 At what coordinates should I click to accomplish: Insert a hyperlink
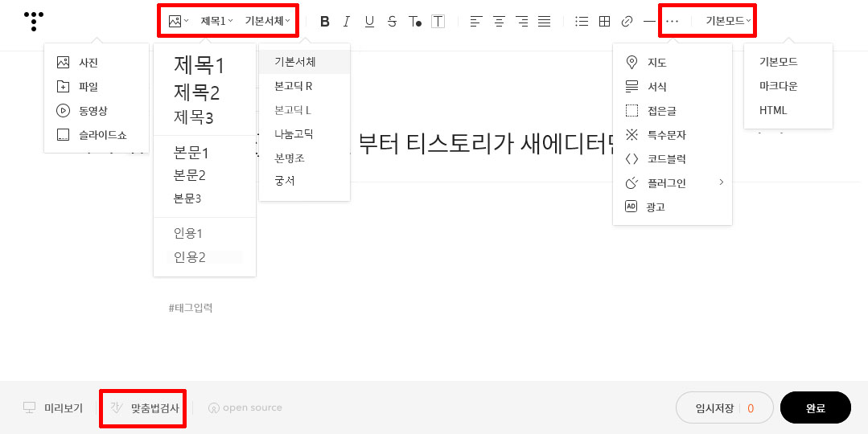627,22
